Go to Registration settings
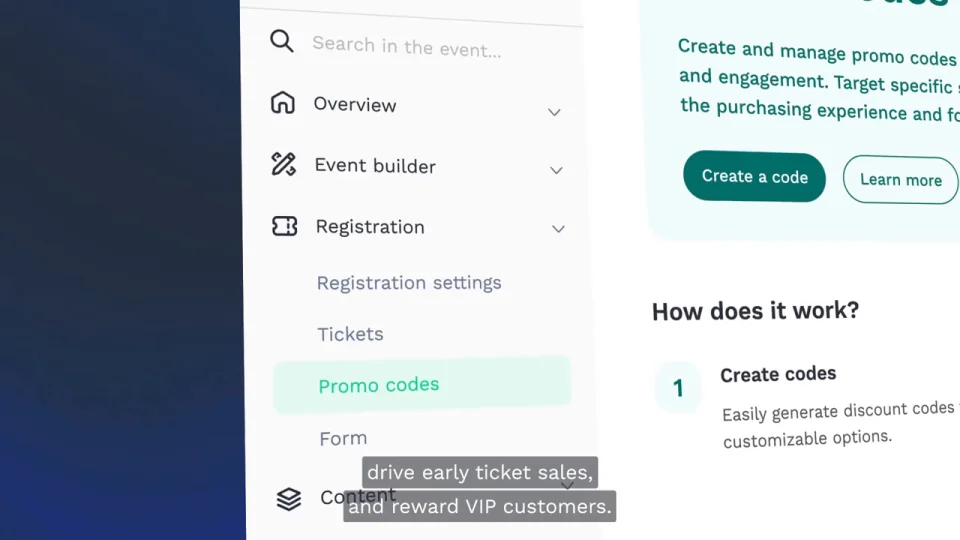The image size is (960, 540). [x=409, y=283]
